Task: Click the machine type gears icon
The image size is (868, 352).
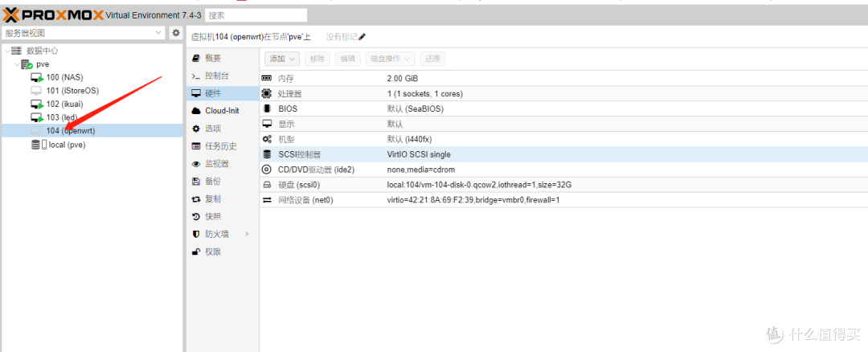Action: tap(267, 140)
